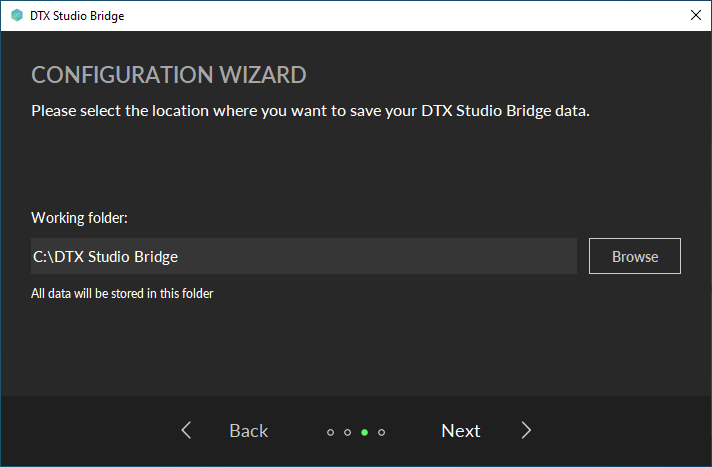Return with the Back label
Screen dimensions: 712x467
pos(248,430)
